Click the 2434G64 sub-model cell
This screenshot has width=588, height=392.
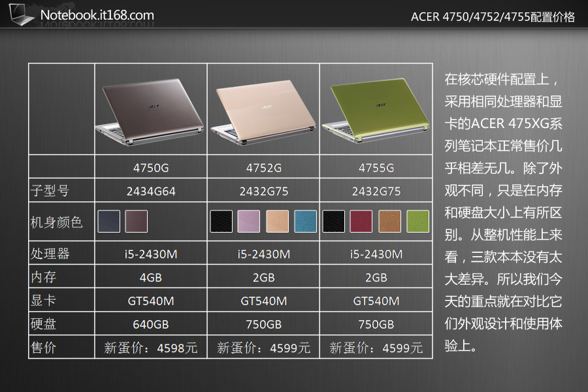[x=151, y=191]
